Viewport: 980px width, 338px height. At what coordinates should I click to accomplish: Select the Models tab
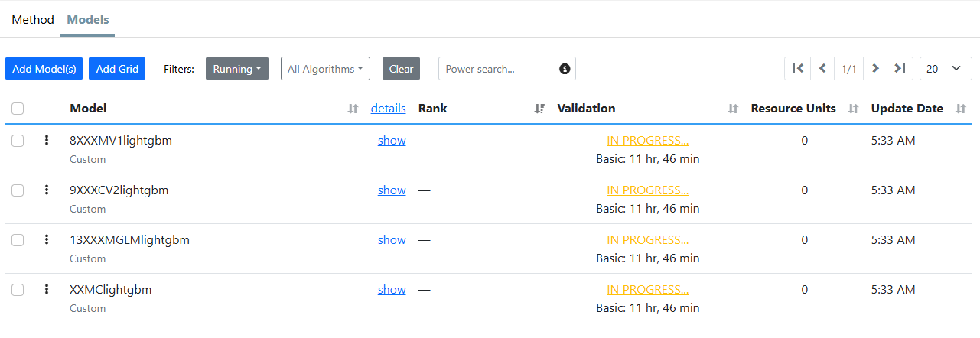[x=87, y=20]
